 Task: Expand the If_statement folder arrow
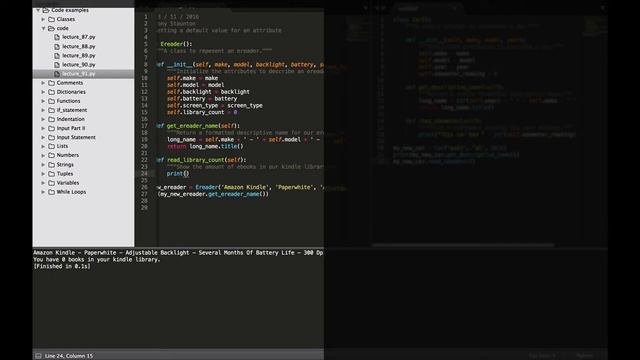click(x=43, y=110)
